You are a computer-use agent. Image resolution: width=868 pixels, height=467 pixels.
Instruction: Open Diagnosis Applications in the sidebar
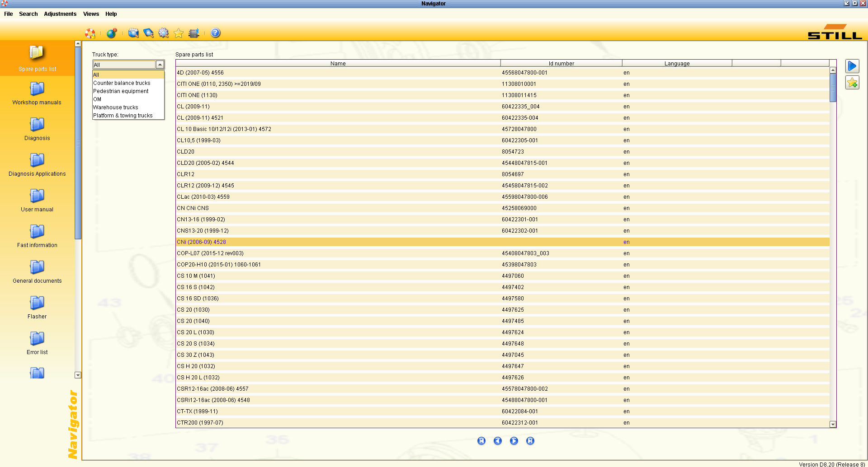point(37,165)
